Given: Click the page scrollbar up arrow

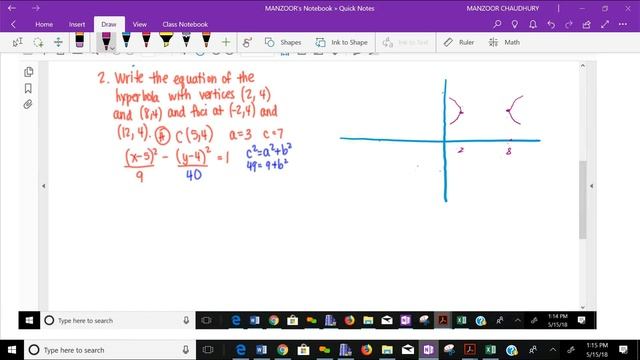Looking at the screenshot, I should point(583,66).
